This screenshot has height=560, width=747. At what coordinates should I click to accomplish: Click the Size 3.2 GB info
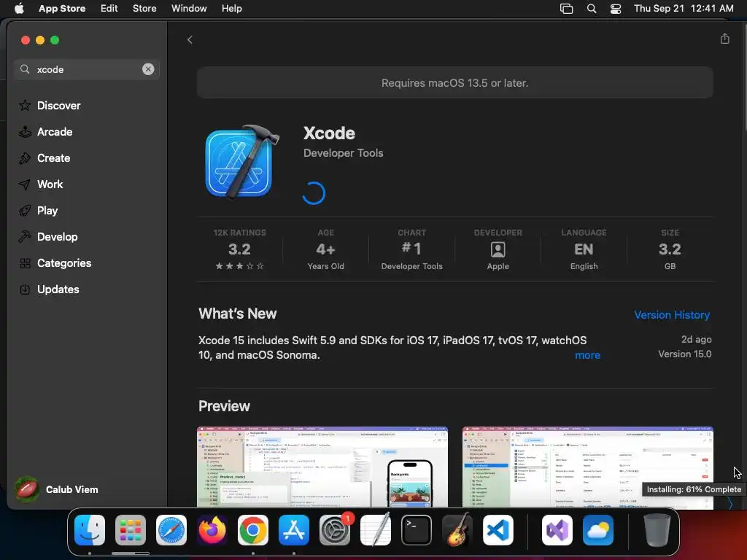670,249
